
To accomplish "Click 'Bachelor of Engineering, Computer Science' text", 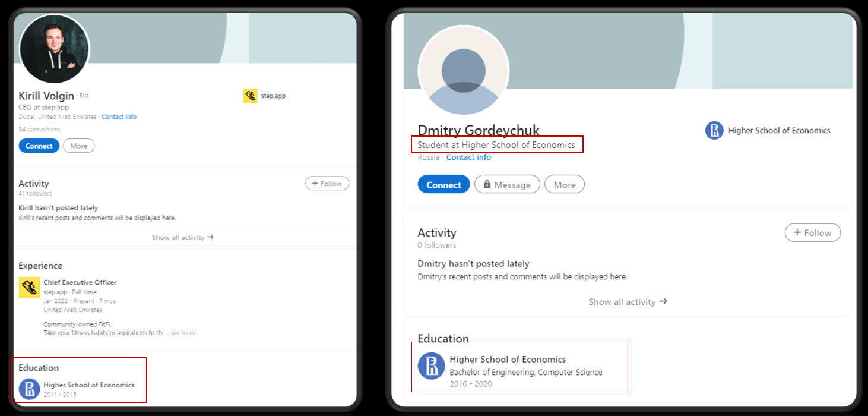I will tap(525, 373).
